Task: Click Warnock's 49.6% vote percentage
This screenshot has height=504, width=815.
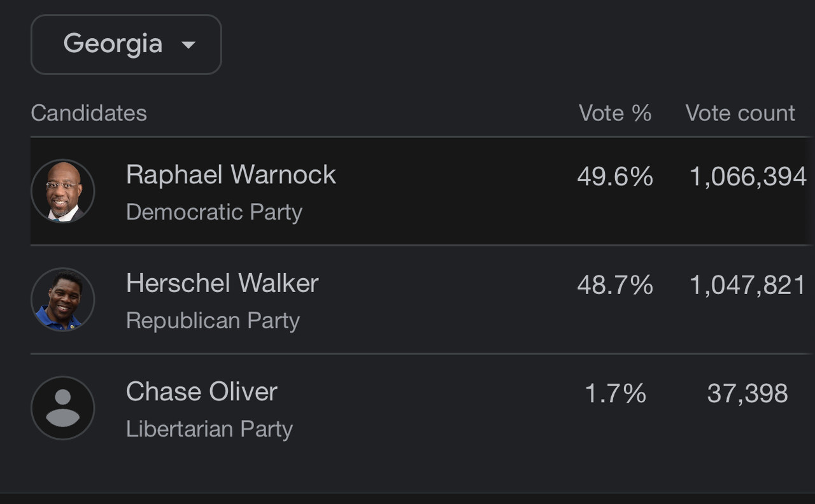Action: click(615, 177)
